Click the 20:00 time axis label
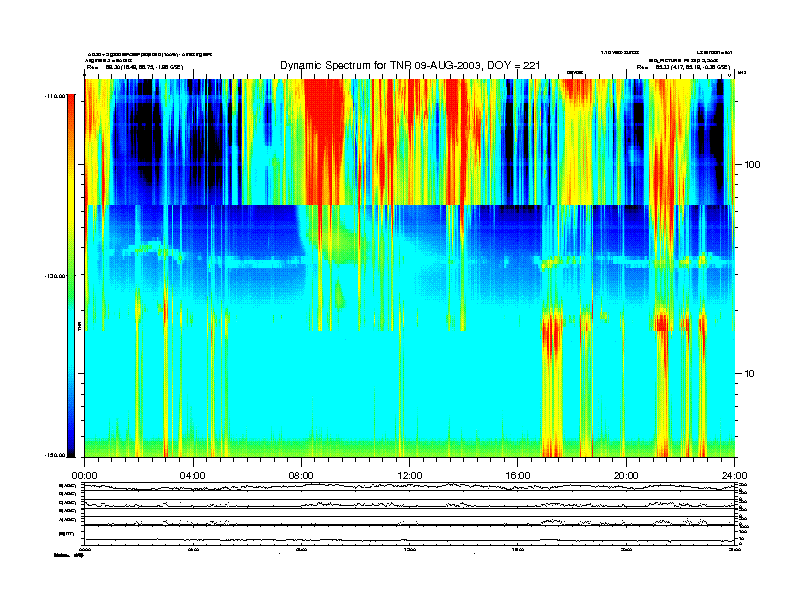The width and height of the screenshot is (792, 612). click(626, 476)
